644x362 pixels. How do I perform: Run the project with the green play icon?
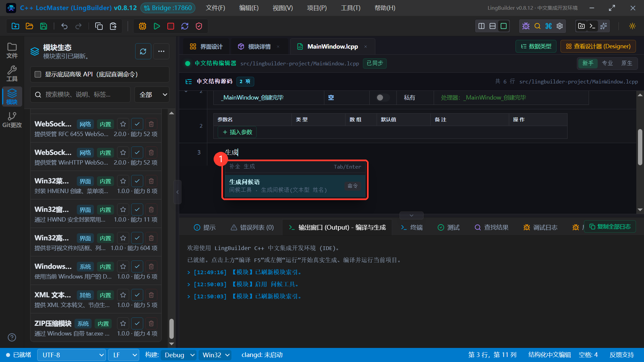(x=157, y=26)
